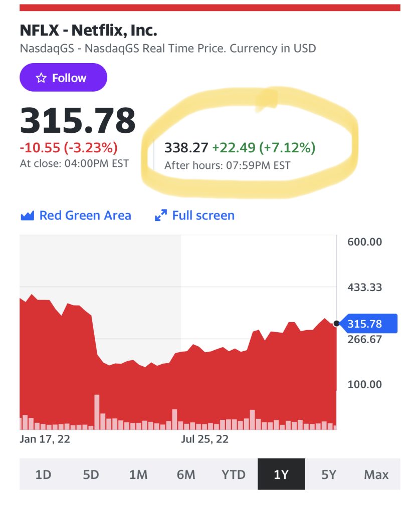Open the chart in Full screen
This screenshot has width=420, height=513.
(x=194, y=215)
